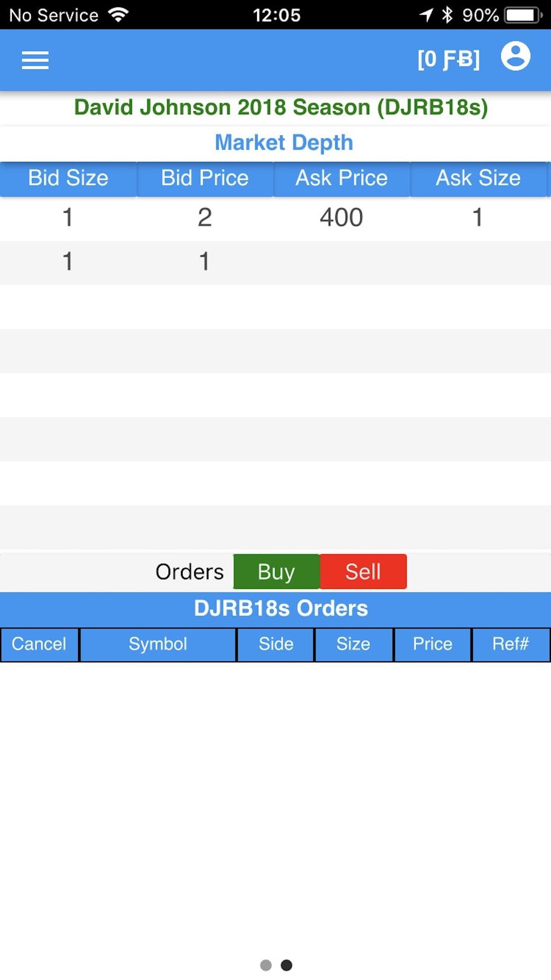Select the bid price 2 entry
The width and height of the screenshot is (551, 980).
pyautogui.click(x=205, y=217)
